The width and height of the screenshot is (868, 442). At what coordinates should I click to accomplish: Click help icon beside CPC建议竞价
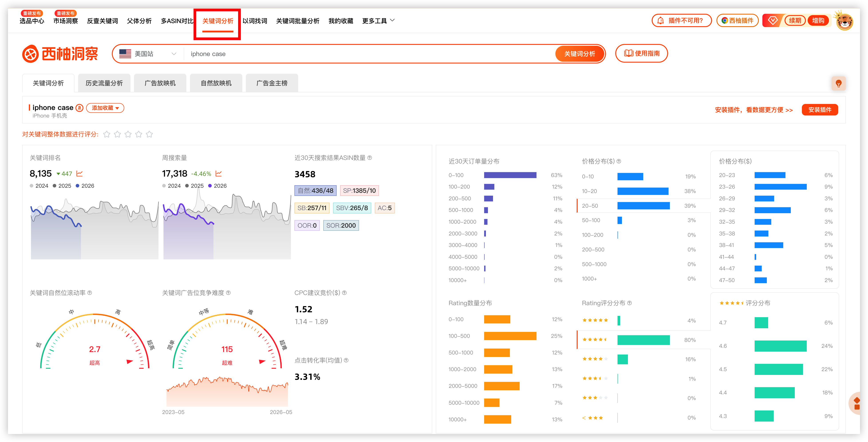344,293
